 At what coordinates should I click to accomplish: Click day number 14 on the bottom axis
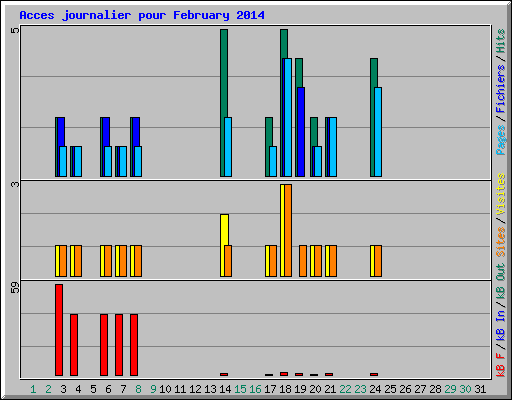pyautogui.click(x=225, y=389)
